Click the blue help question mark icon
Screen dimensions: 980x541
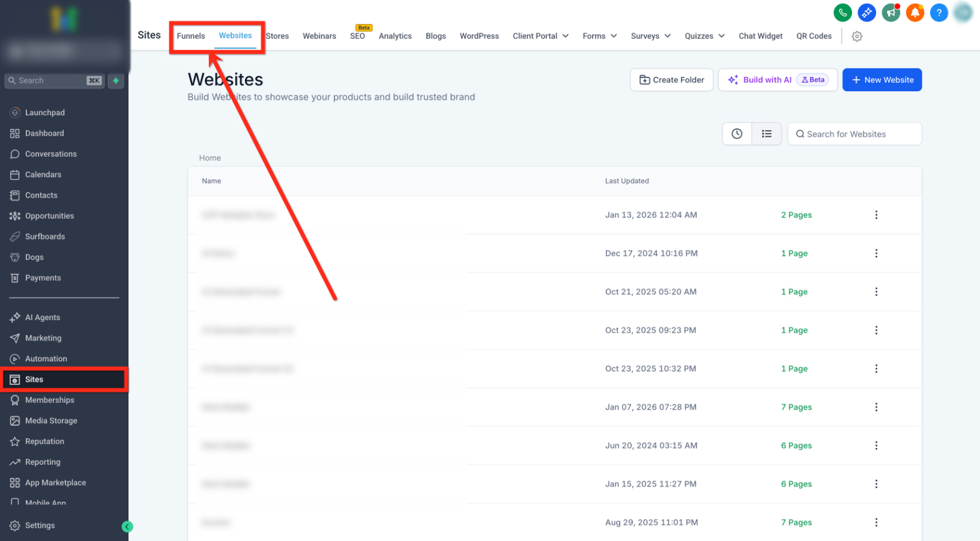pos(939,13)
